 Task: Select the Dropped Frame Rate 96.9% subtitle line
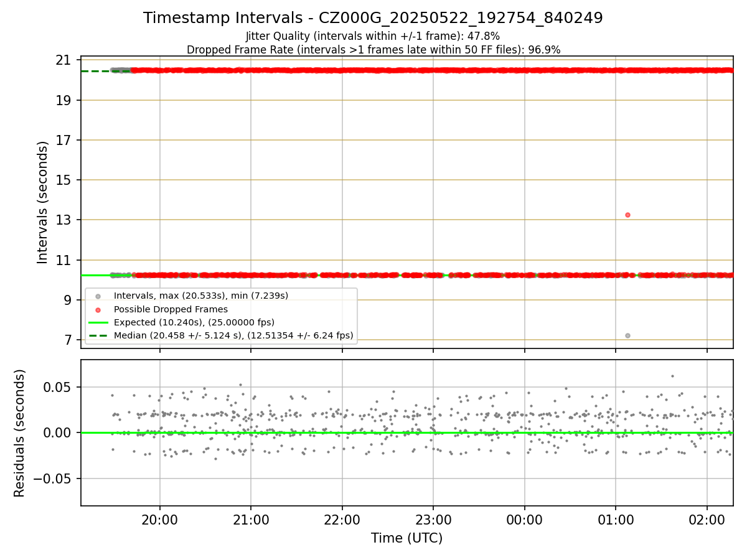point(374,50)
